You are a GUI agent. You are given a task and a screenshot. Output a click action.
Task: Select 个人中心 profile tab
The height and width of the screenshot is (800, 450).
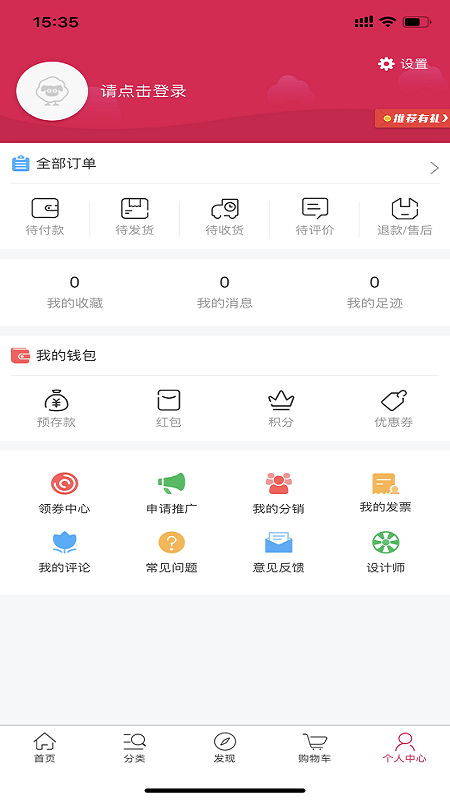tap(405, 748)
